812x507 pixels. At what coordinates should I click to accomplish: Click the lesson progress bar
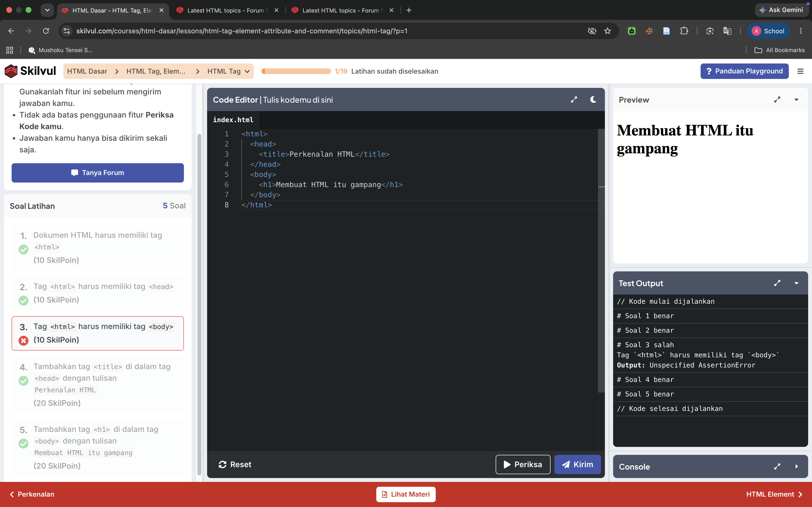coord(296,71)
